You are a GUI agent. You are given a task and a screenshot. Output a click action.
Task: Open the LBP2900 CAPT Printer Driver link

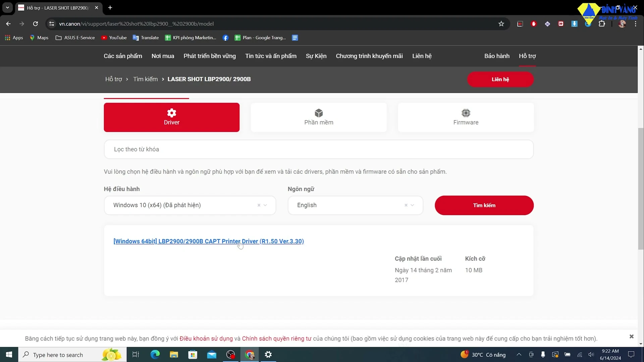click(x=209, y=241)
